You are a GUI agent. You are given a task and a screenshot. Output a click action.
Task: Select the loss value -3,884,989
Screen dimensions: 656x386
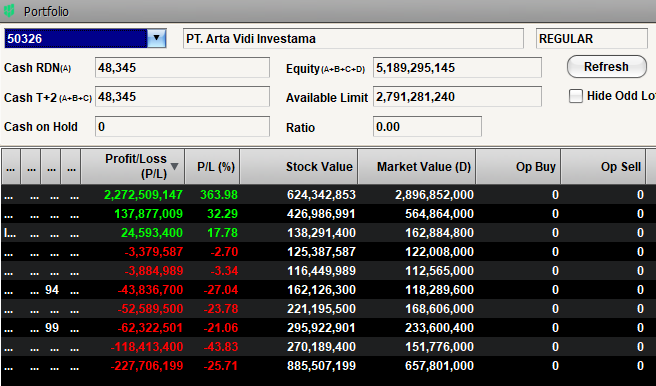coord(154,271)
